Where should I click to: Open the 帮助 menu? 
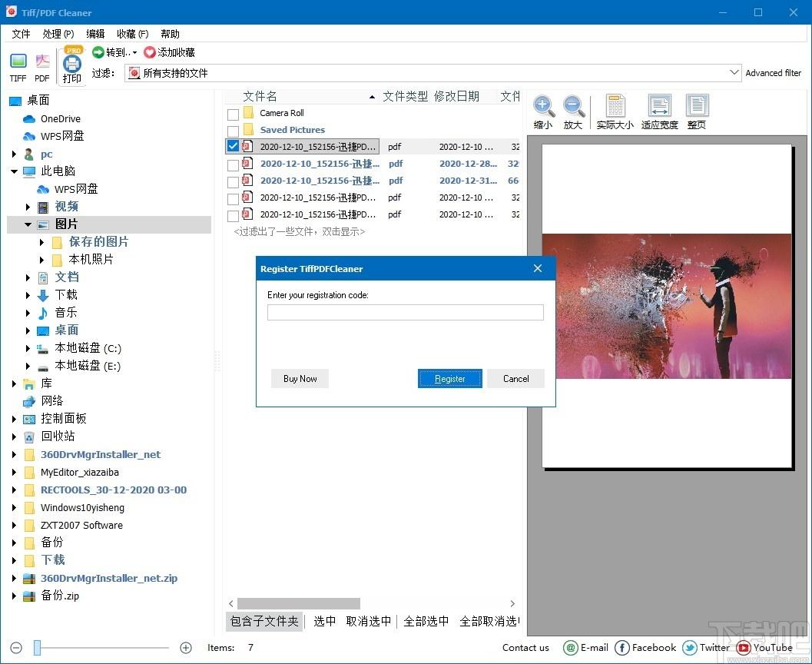click(x=170, y=34)
